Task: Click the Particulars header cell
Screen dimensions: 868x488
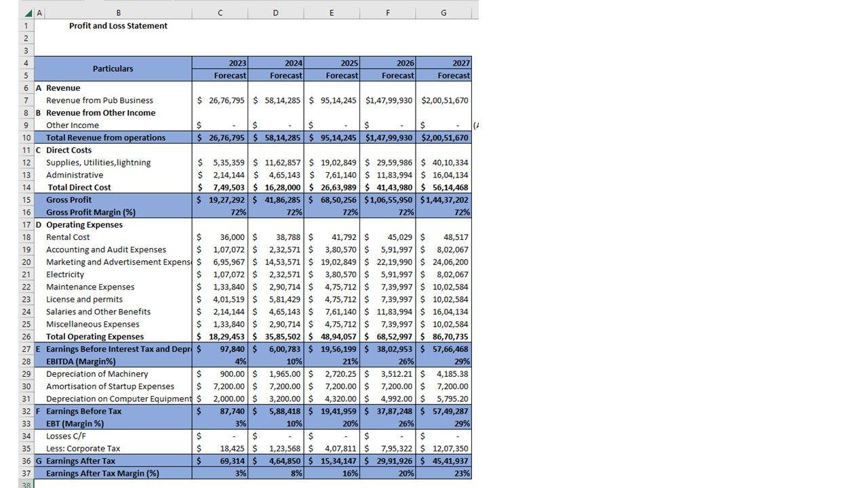Action: (113, 68)
